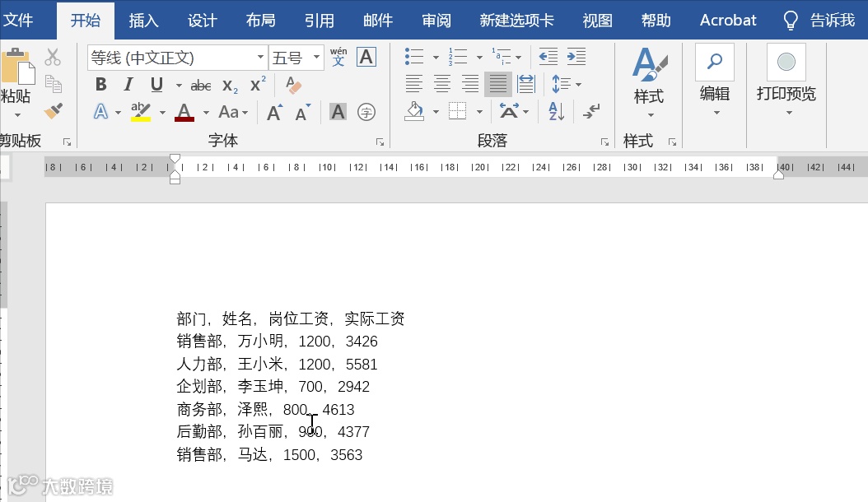Align text right
Screen dimensions: 868x502
pos(470,84)
